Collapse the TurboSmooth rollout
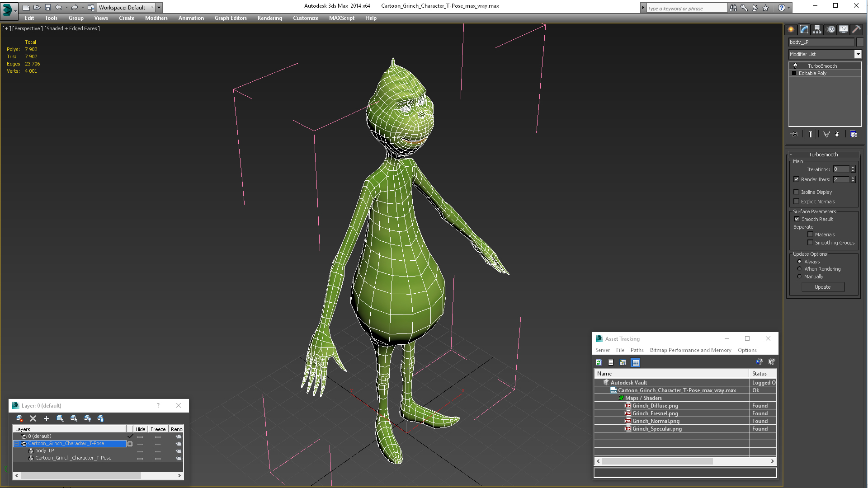Image resolution: width=868 pixels, height=488 pixels. (791, 155)
